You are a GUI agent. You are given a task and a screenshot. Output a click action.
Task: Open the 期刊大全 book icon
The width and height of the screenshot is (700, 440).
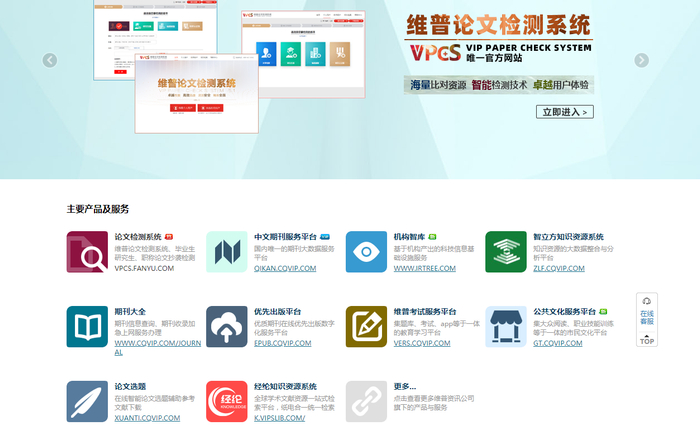87,327
